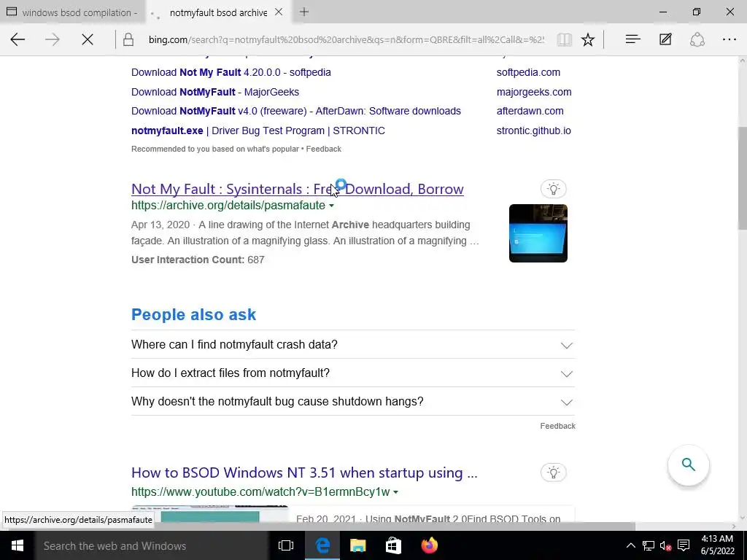Click the Share/Cortana circle icon in toolbar

[697, 39]
